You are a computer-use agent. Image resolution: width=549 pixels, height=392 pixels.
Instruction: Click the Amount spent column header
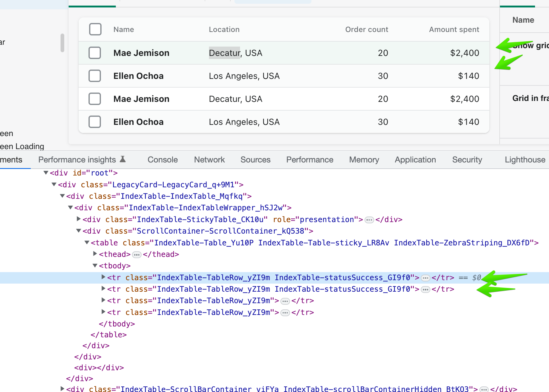pyautogui.click(x=454, y=30)
